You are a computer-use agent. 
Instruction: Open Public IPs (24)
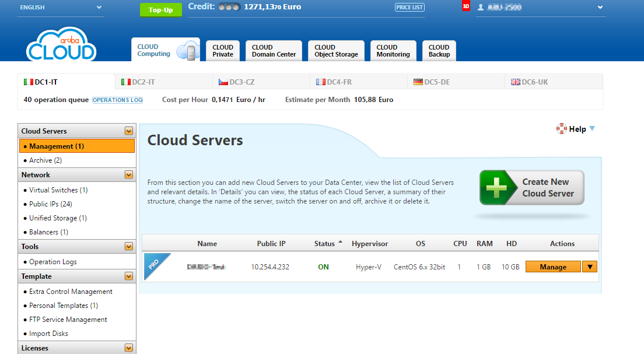pos(51,204)
